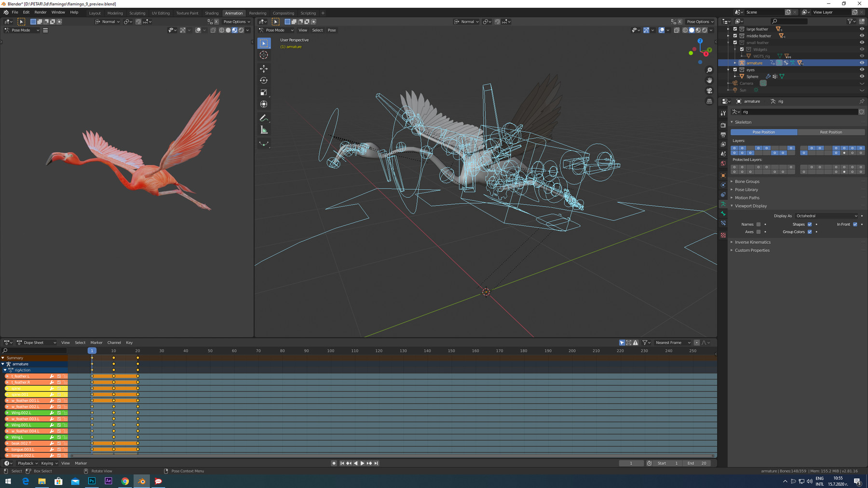The height and width of the screenshot is (488, 868).
Task: Click the Blender logo in the taskbar
Action: click(142, 481)
